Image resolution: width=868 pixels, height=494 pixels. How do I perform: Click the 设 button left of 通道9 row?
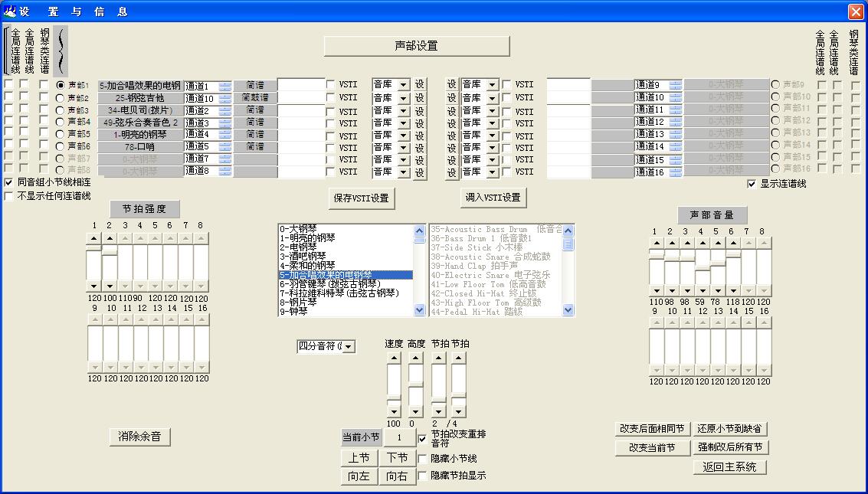(451, 85)
